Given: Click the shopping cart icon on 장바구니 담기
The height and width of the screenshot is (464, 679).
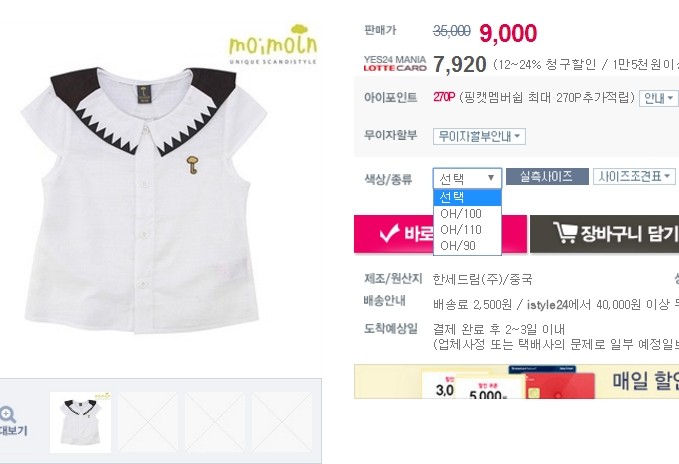Looking at the screenshot, I should [x=565, y=232].
